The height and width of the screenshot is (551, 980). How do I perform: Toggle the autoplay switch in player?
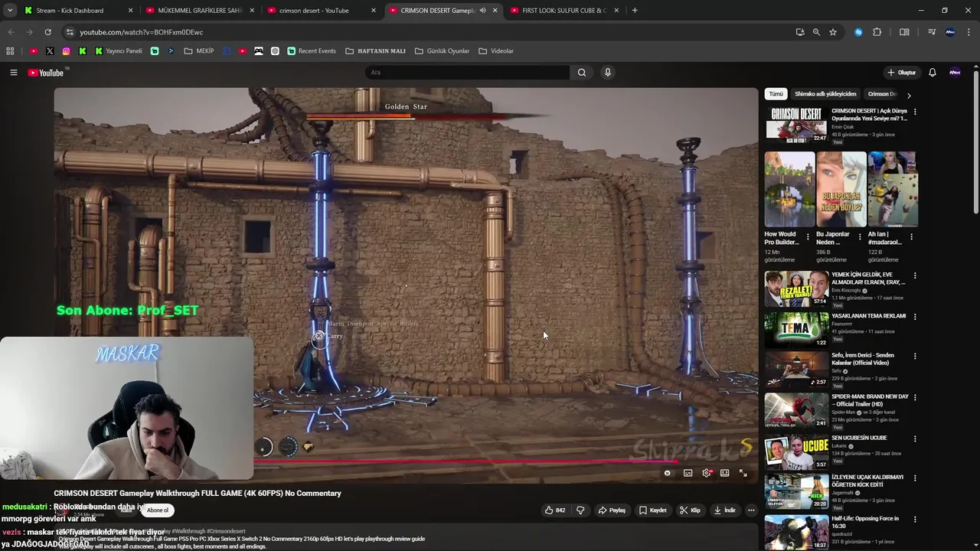(668, 473)
